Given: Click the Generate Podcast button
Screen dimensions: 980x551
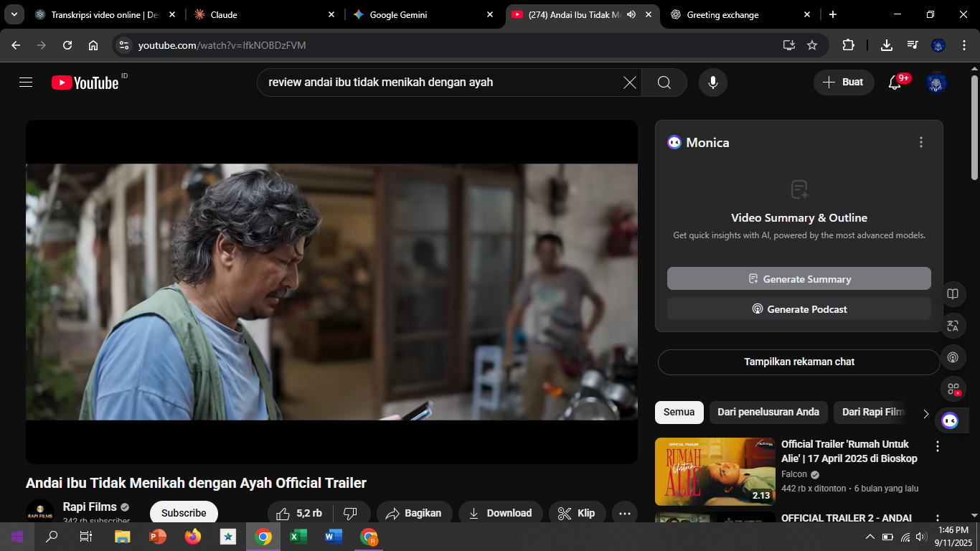Looking at the screenshot, I should tap(799, 309).
